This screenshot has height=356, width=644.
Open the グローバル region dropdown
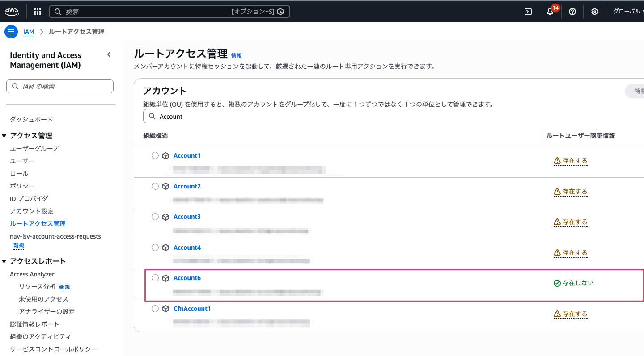[627, 12]
